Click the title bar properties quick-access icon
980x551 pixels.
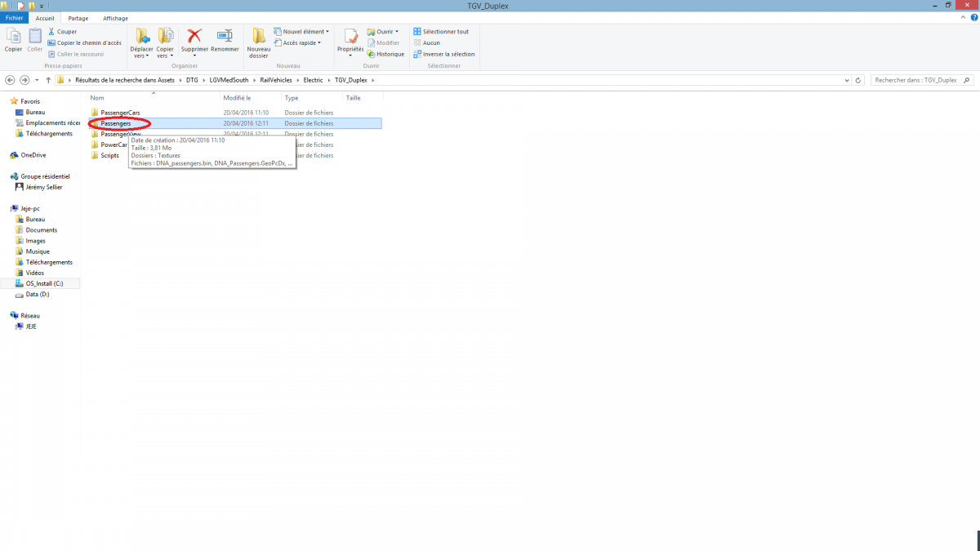click(x=20, y=6)
